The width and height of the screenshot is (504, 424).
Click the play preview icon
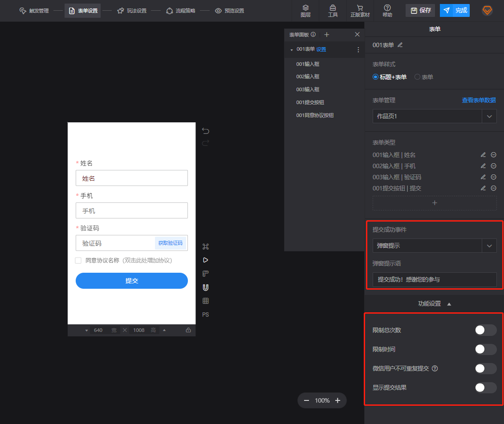[x=206, y=260]
